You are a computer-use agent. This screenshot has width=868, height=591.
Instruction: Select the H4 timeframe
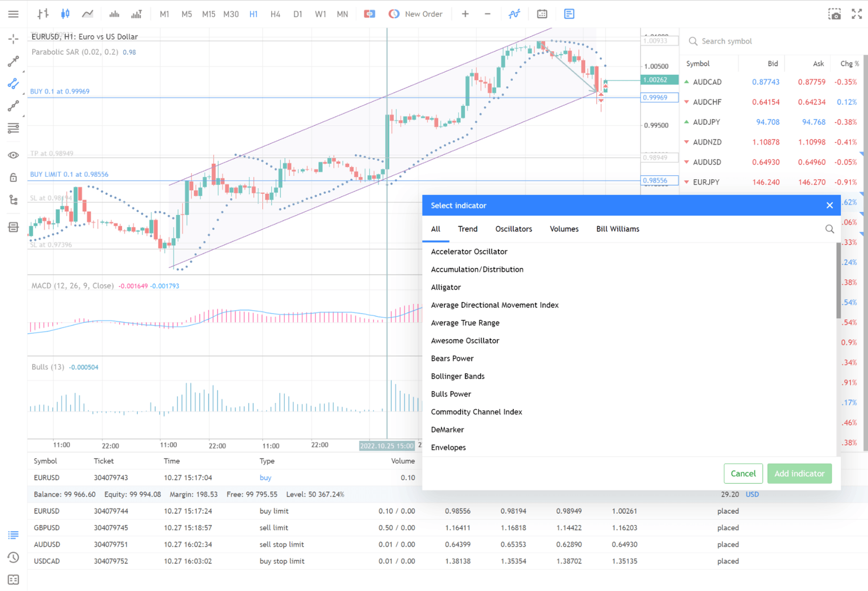[x=275, y=14]
